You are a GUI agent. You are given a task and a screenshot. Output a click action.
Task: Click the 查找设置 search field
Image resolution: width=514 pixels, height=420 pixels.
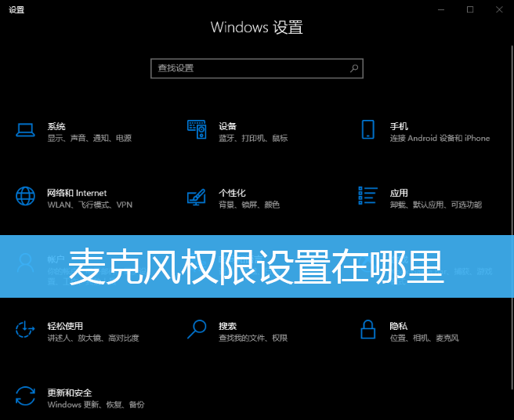[x=257, y=68]
